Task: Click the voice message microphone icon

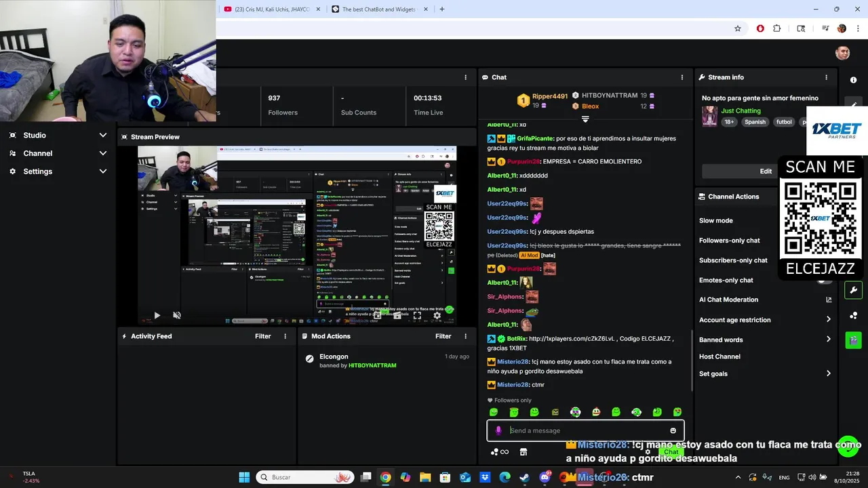Action: pos(498,430)
